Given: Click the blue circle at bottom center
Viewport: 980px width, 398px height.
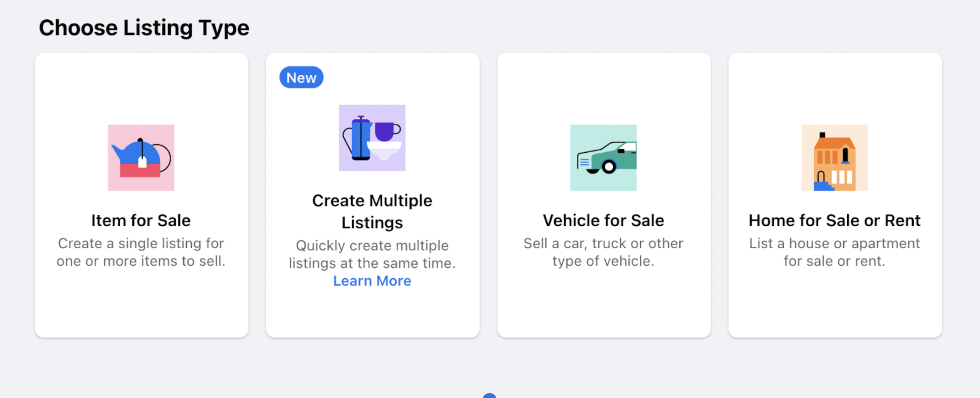Looking at the screenshot, I should click(x=490, y=396).
